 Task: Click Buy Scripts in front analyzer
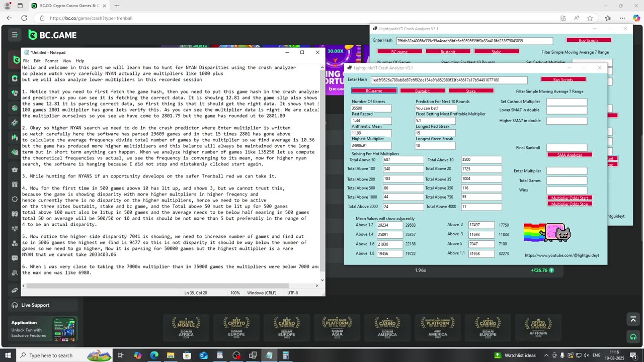point(563,79)
